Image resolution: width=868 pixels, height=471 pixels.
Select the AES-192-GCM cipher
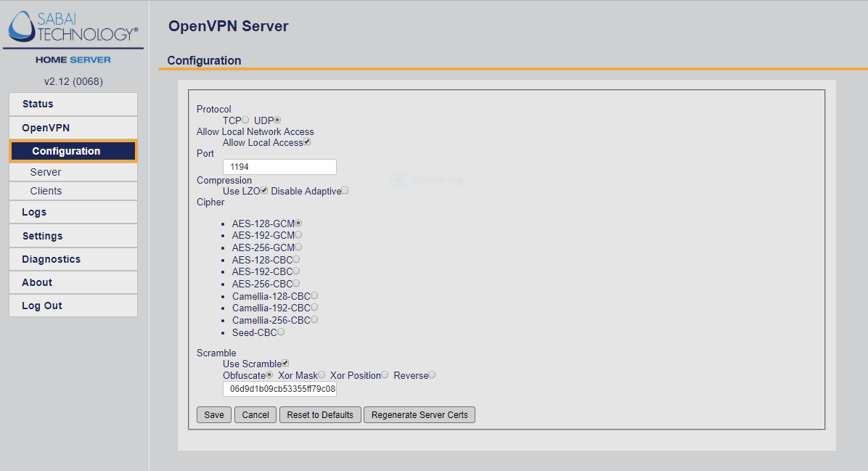(298, 235)
